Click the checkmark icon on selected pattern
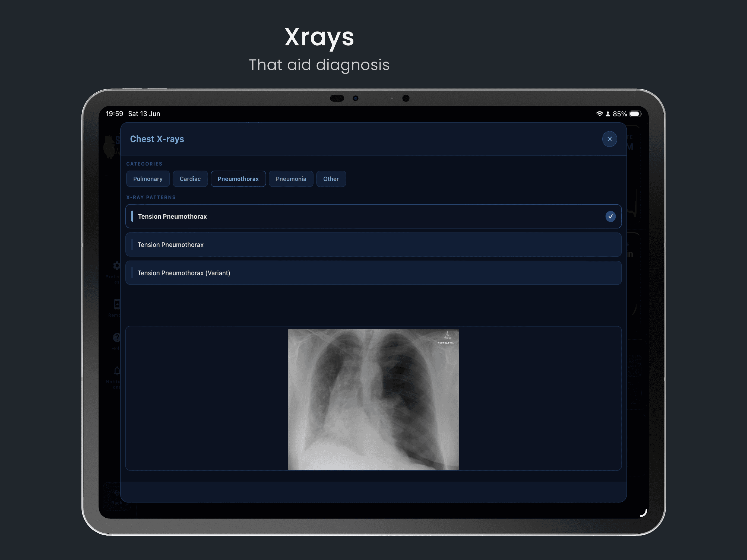This screenshot has width=747, height=560. tap(610, 216)
